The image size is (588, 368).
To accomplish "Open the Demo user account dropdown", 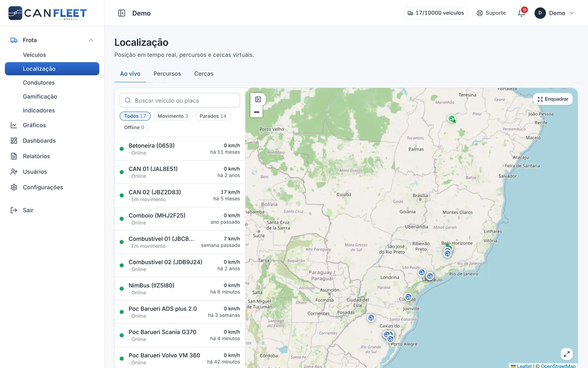I will [555, 13].
